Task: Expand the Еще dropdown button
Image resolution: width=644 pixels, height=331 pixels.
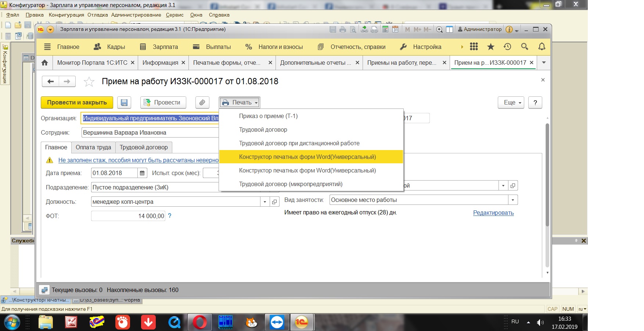Action: click(x=511, y=103)
